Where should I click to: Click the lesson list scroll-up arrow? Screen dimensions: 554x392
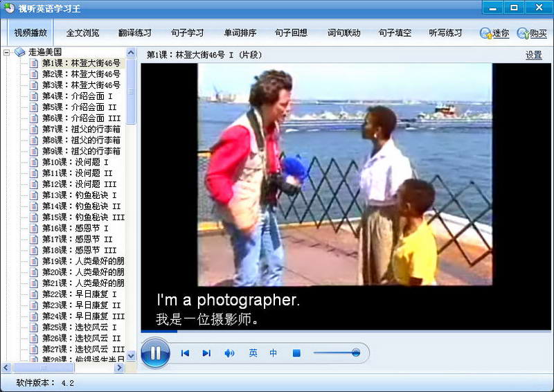pos(131,53)
